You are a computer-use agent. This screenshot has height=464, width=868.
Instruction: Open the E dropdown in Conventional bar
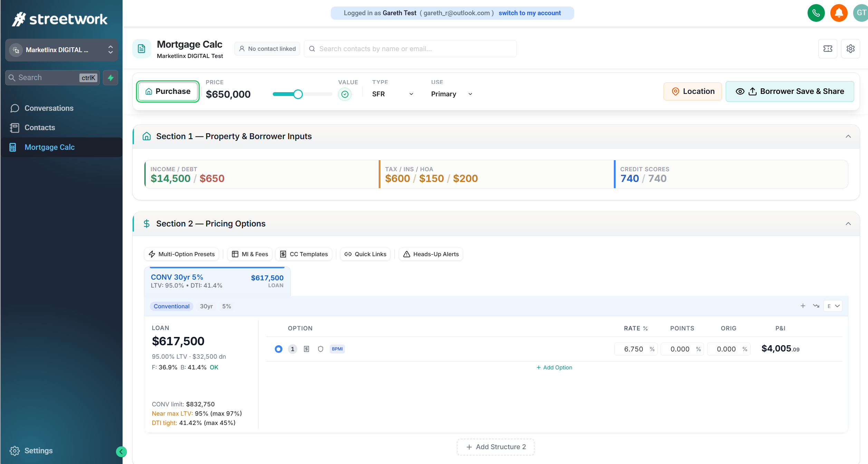tap(833, 306)
